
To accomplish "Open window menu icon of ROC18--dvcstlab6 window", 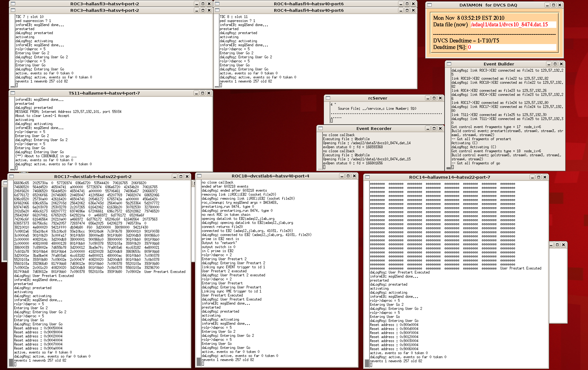I will pos(199,176).
